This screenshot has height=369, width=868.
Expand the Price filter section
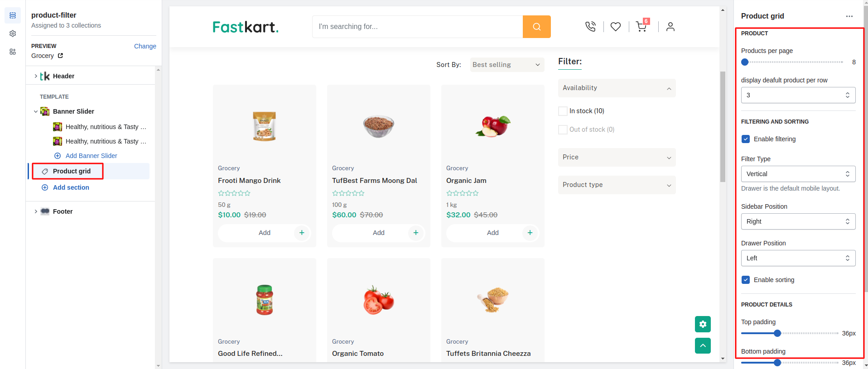pyautogui.click(x=616, y=157)
